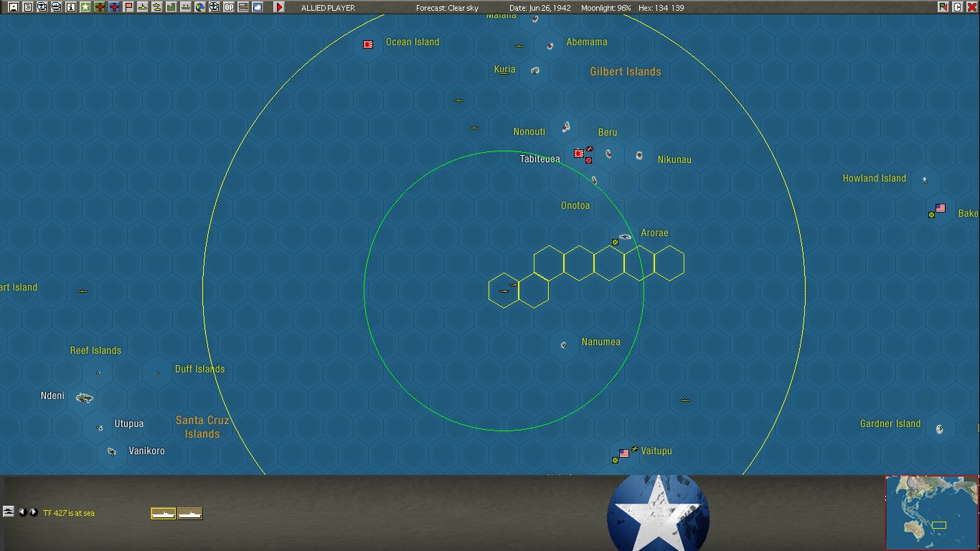The image size is (980, 551).
Task: Click the floppy disk save icon
Action: (14, 7)
